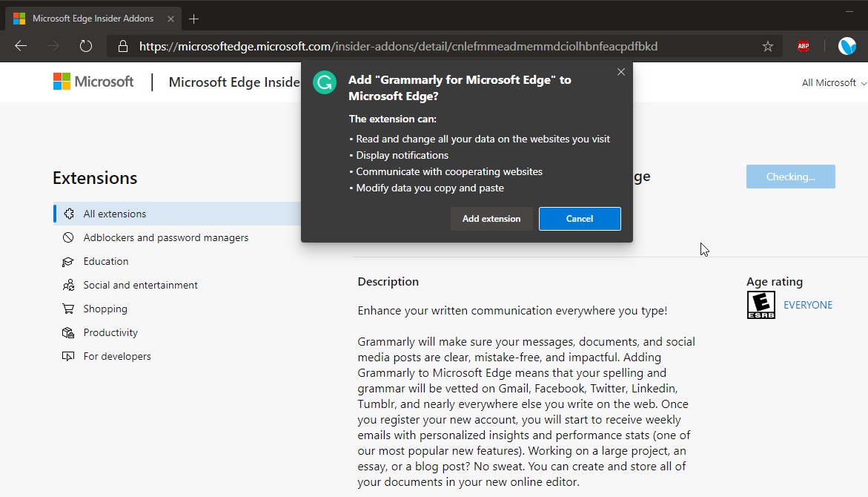868x497 pixels.
Task: Click the Productivity category icon
Action: [x=68, y=333]
